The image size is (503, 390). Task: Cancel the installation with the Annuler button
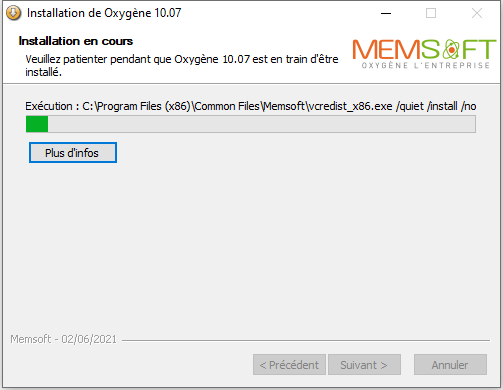tap(450, 365)
